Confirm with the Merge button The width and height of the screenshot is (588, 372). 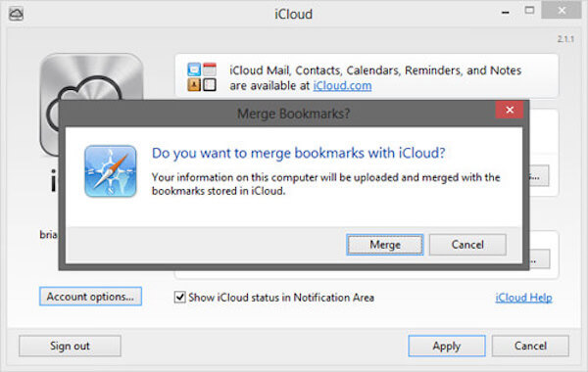pyautogui.click(x=385, y=245)
